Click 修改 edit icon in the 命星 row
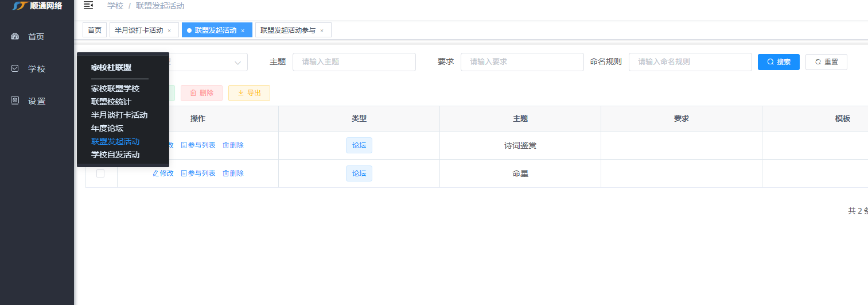 [155, 173]
